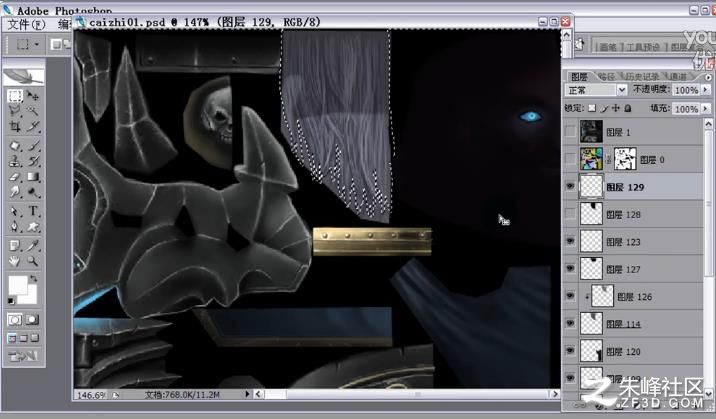
Task: Select the Eraser tool
Action: 15,177
